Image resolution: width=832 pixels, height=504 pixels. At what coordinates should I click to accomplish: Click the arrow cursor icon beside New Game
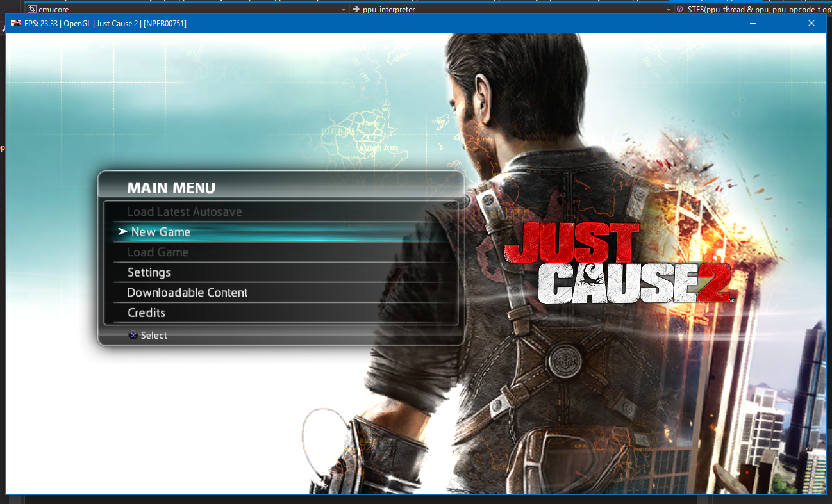click(122, 232)
